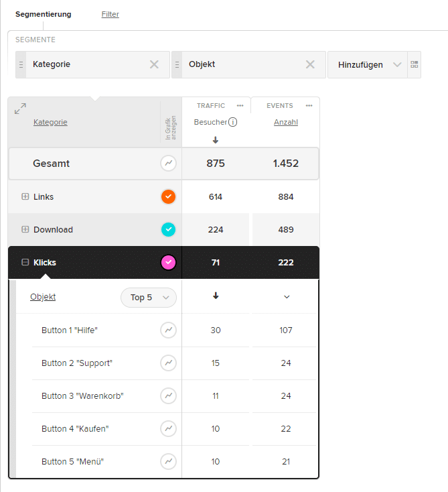Show Button 5 "Menü" in graph
The height and width of the screenshot is (492, 448).
coord(168,462)
